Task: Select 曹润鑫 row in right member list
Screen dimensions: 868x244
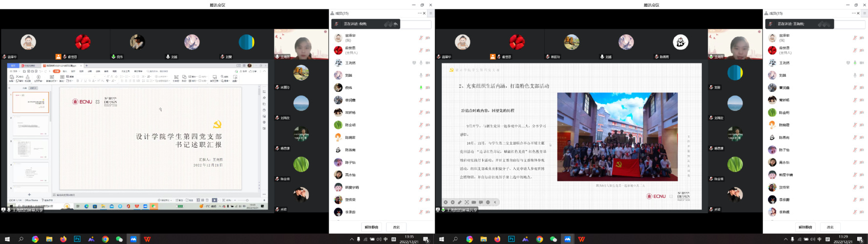Action: pyautogui.click(x=816, y=88)
